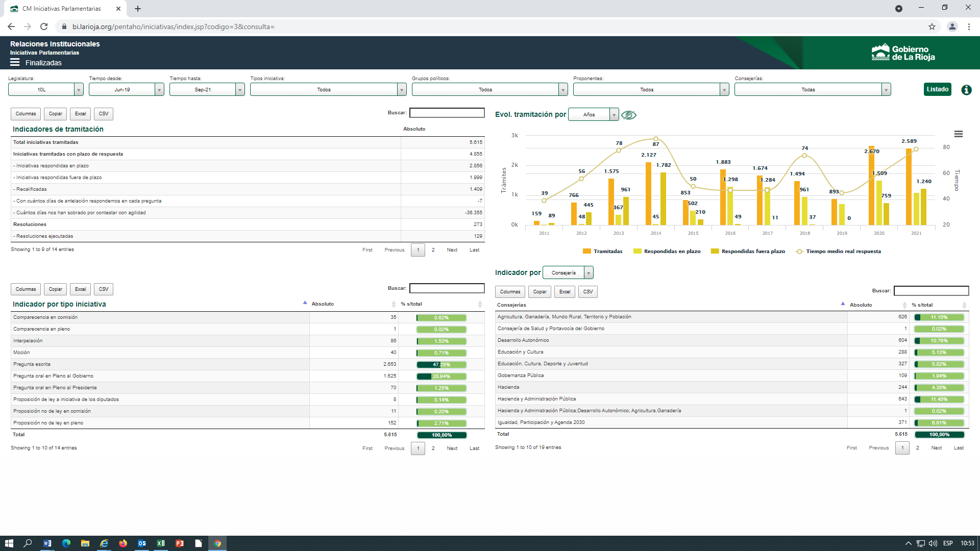Open Excel from the Windows taskbar

pyautogui.click(x=161, y=543)
